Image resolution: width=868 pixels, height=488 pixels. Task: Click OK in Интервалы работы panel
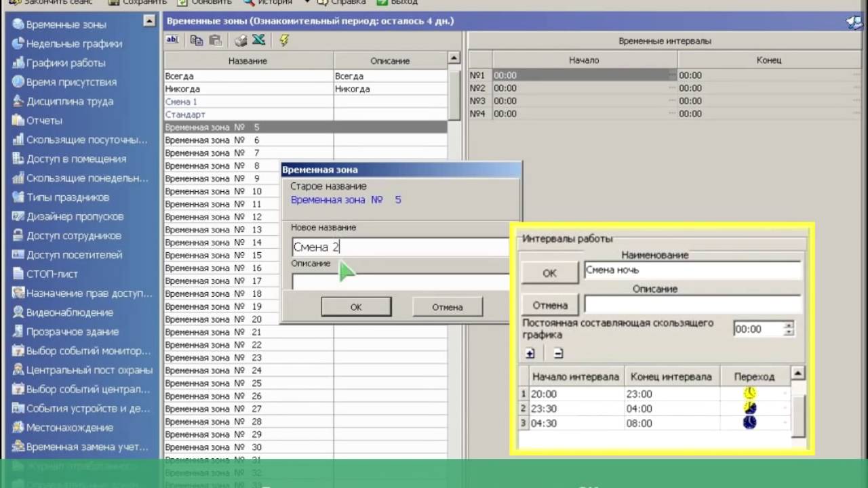(550, 273)
